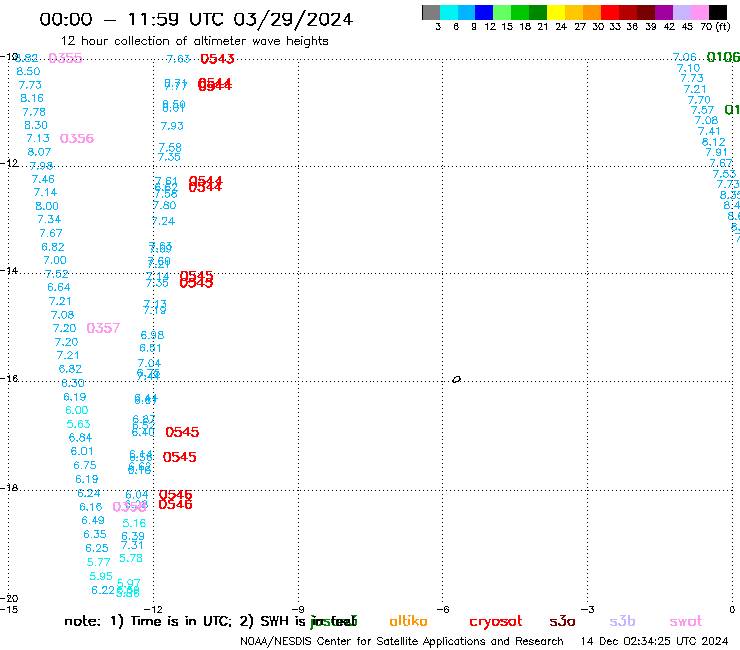Select the cyan wave height value '5.95'

(x=101, y=576)
